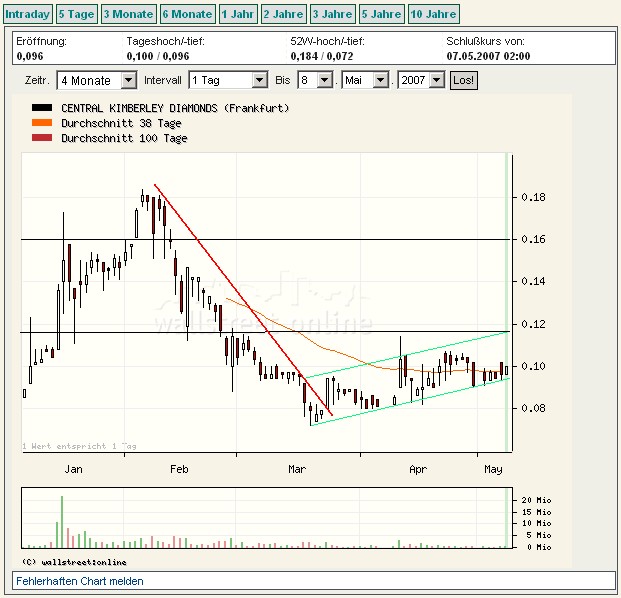Viewport: 621px width, 598px height.
Task: Click the Fehlerhaften Chart melden link
Action: click(80, 581)
